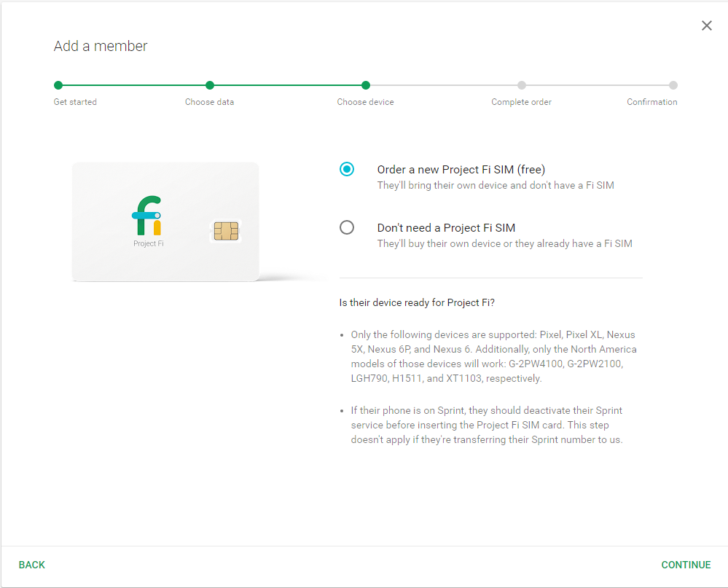
Task: Click the Choose data step dot
Action: [210, 85]
